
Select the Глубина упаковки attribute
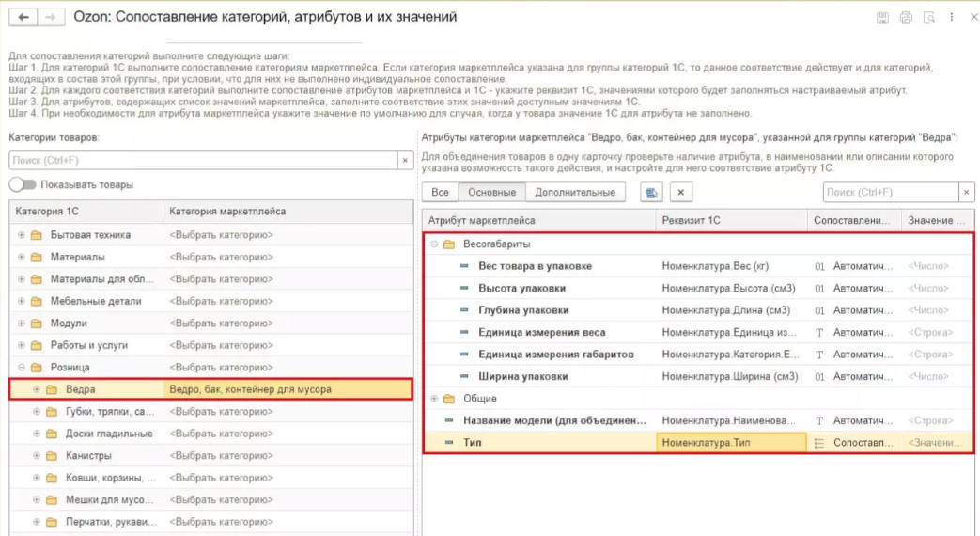click(523, 310)
